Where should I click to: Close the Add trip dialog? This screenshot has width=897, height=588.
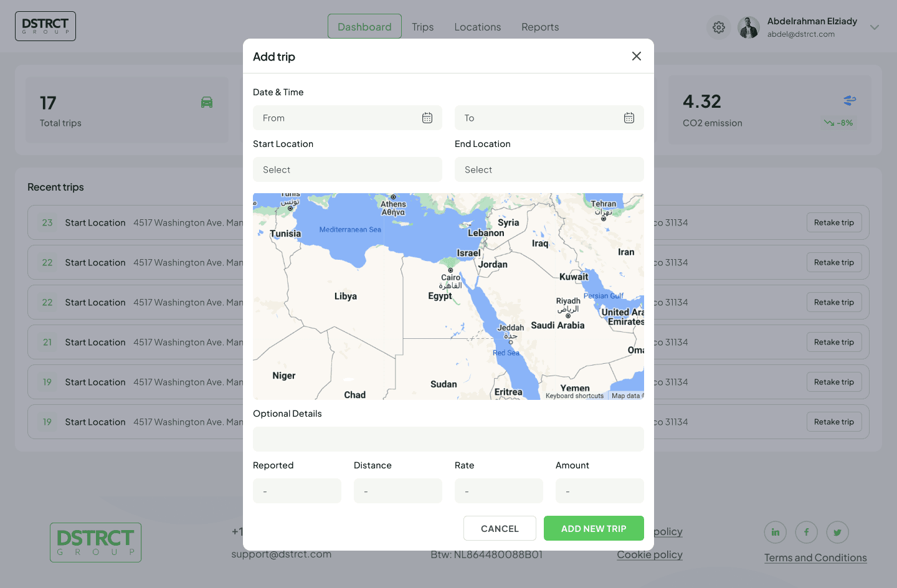pyautogui.click(x=636, y=56)
